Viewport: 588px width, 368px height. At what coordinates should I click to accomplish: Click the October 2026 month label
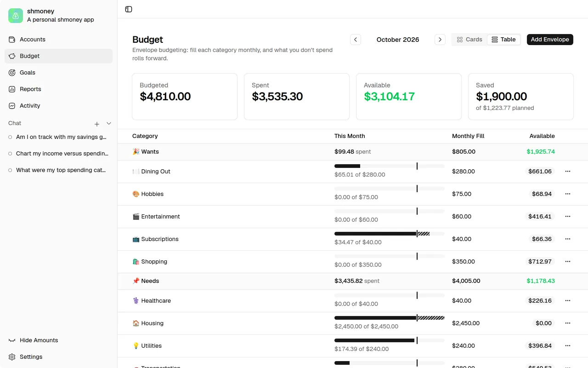coord(398,40)
